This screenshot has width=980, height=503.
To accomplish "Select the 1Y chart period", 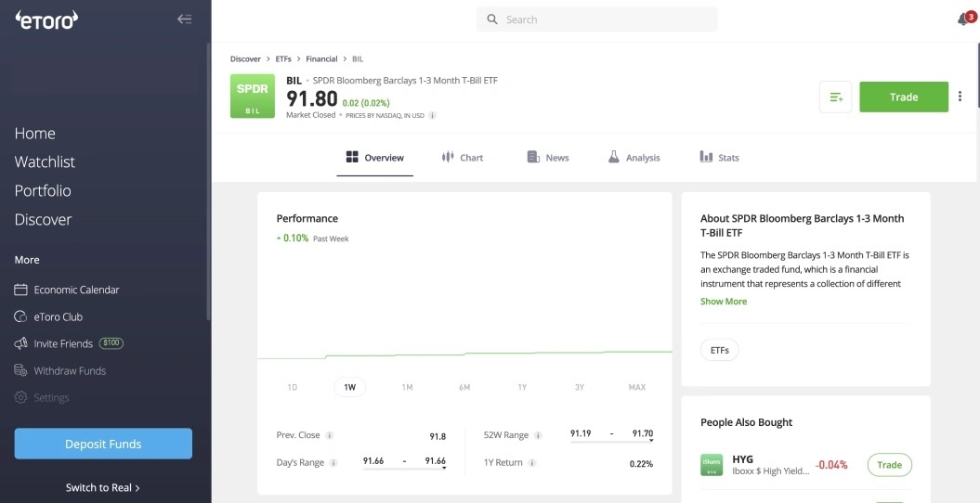I will pos(522,387).
